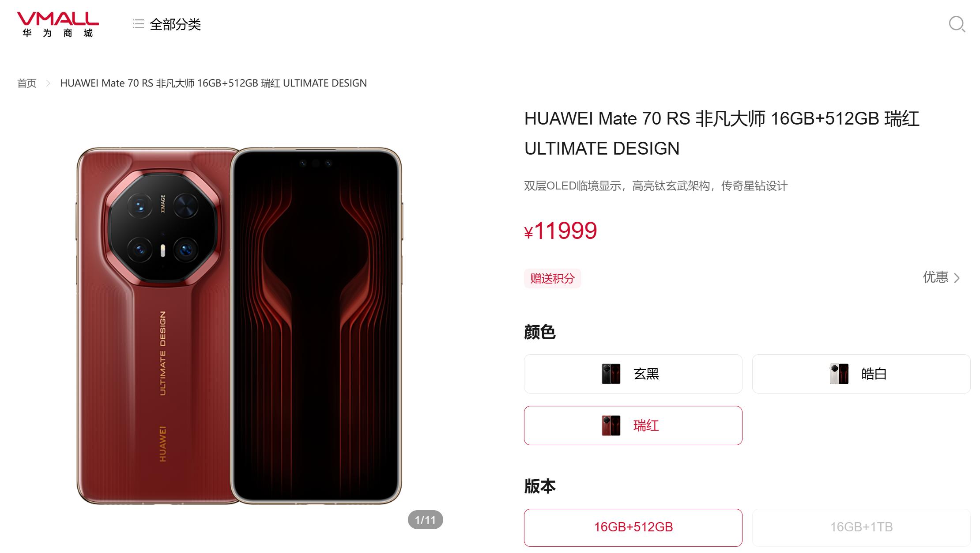
Task: Click the product name breadcrumb link
Action: pos(213,83)
